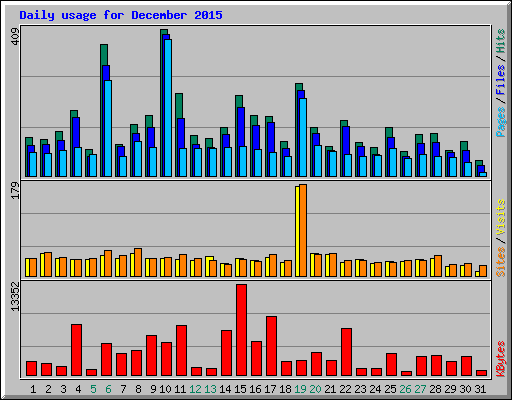The image size is (512, 400).
Task: Click the red KBytes bar for day 26
Action: coord(406,373)
